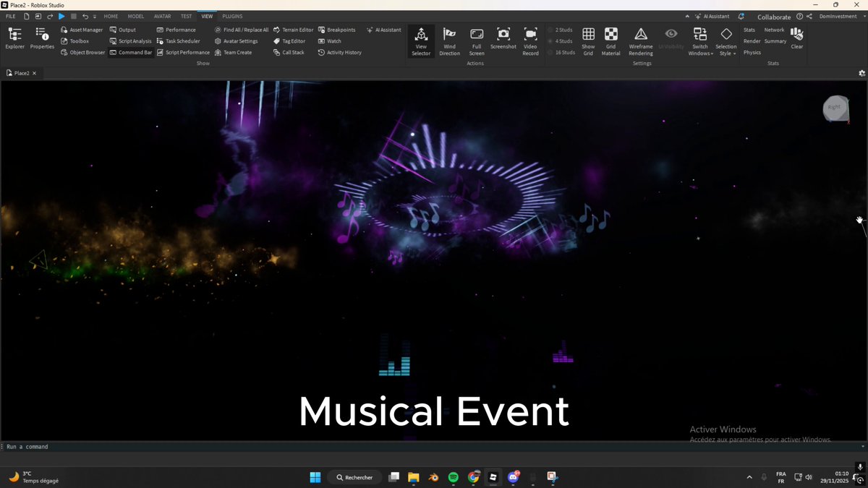
Task: Open the AI Assistant in title bar
Action: pyautogui.click(x=711, y=17)
